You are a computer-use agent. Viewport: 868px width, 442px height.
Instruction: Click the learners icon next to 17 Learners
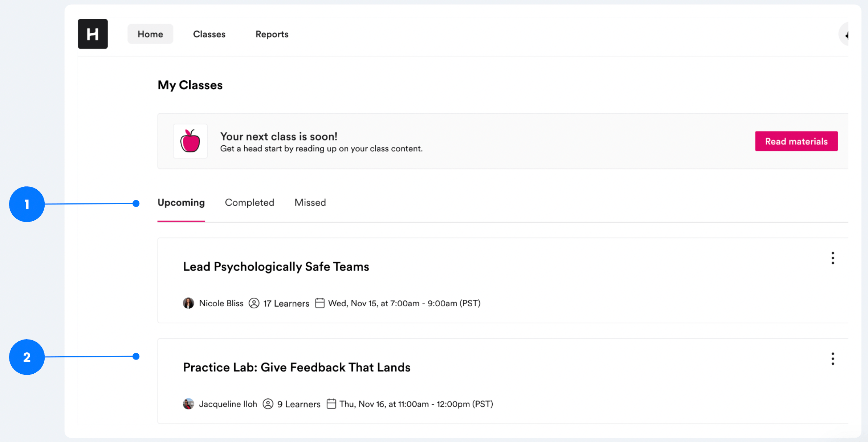pos(254,303)
